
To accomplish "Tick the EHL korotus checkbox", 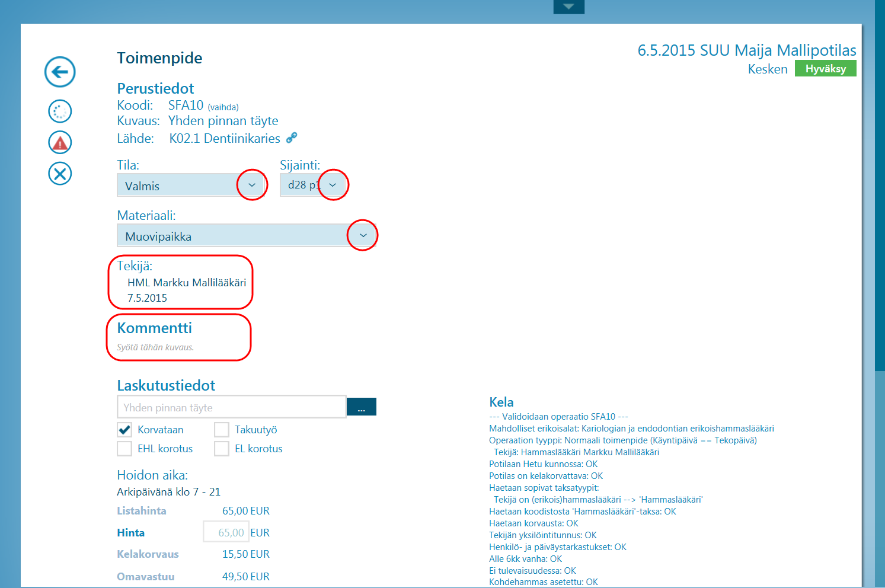I will point(124,449).
